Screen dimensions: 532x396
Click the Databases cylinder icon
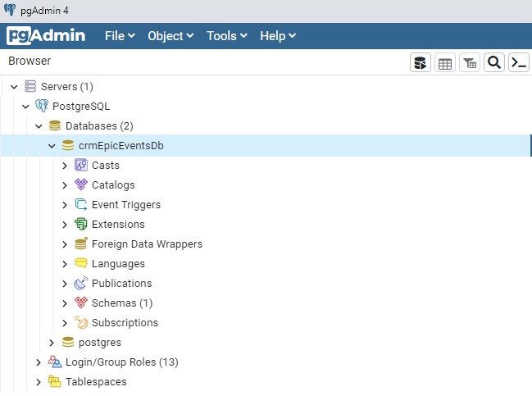click(x=55, y=125)
